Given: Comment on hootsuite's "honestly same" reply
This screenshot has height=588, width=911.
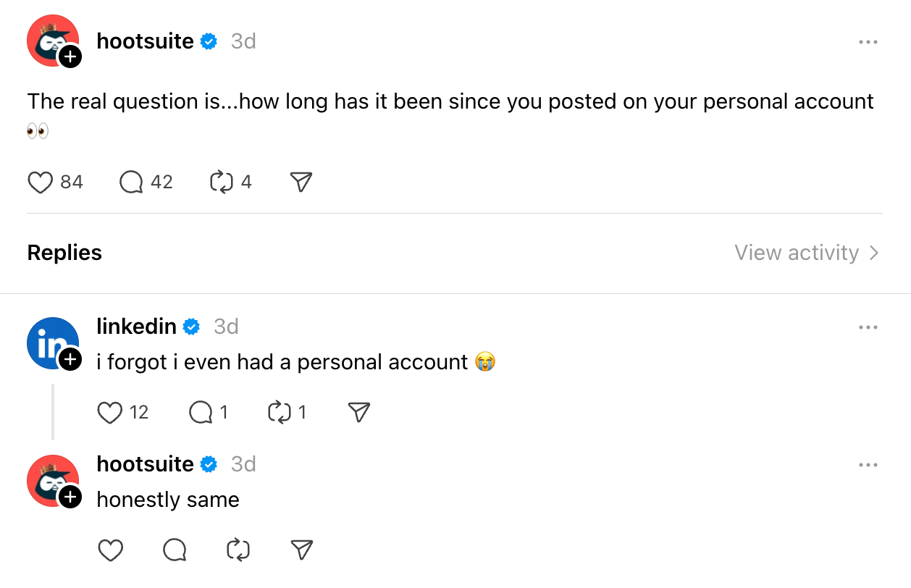Looking at the screenshot, I should coord(175,550).
